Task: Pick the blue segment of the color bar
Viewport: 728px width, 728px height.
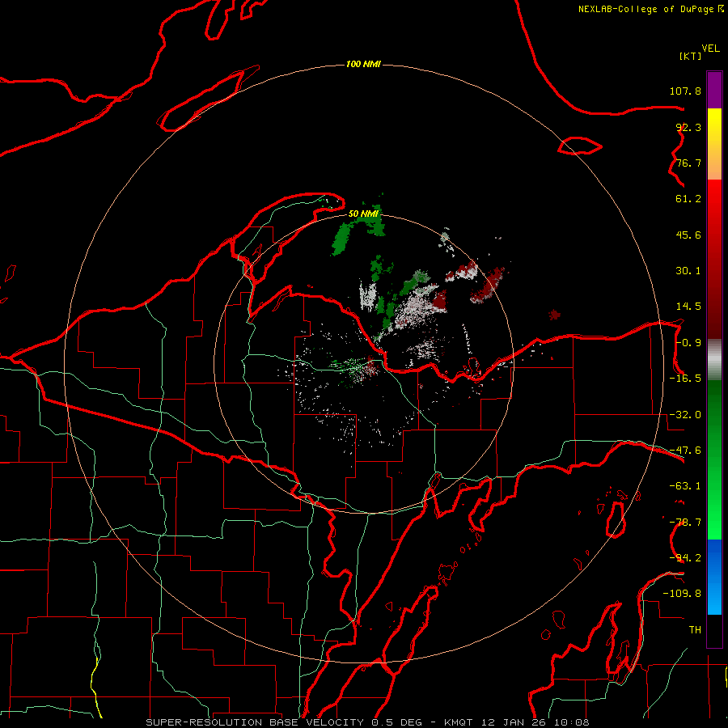Action: click(x=714, y=576)
